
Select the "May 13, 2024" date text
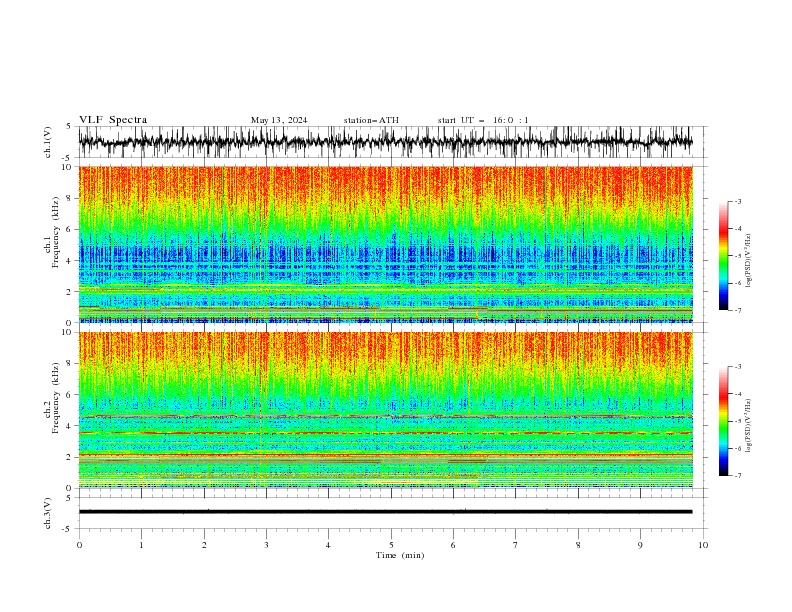tap(279, 120)
